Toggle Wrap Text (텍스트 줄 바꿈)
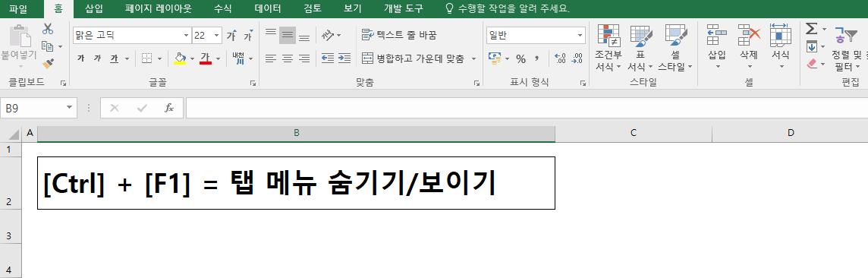This screenshot has width=868, height=278. pos(399,36)
